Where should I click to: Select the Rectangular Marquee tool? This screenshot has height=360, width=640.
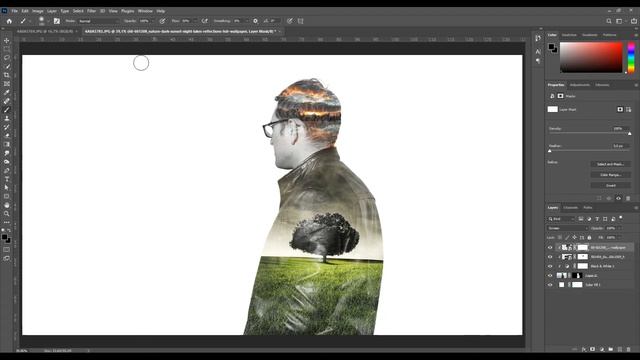click(7, 49)
